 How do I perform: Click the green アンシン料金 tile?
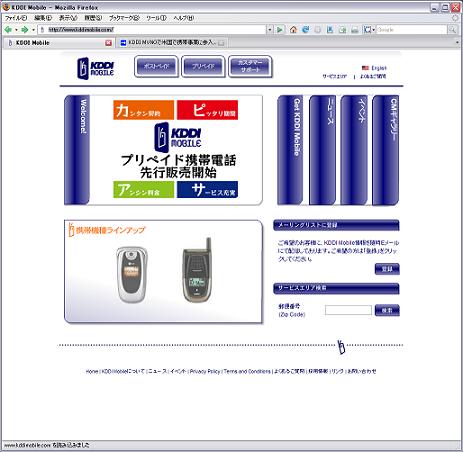coord(143,190)
